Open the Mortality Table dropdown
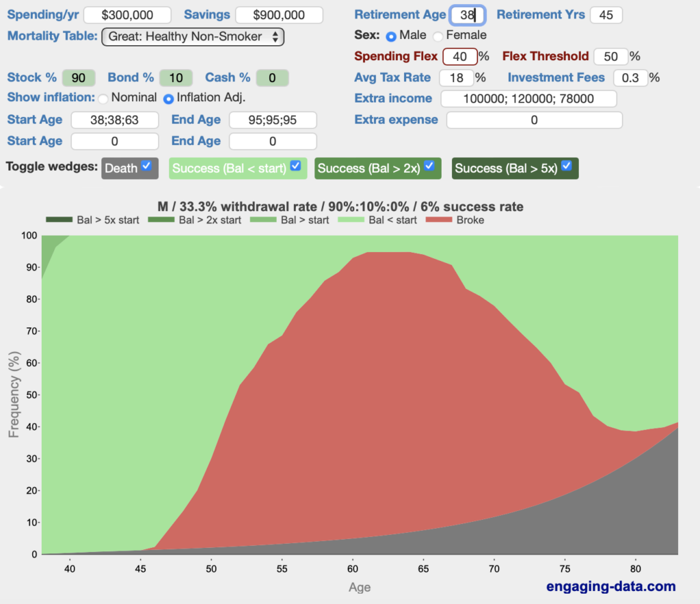700x604 pixels. pyautogui.click(x=193, y=37)
